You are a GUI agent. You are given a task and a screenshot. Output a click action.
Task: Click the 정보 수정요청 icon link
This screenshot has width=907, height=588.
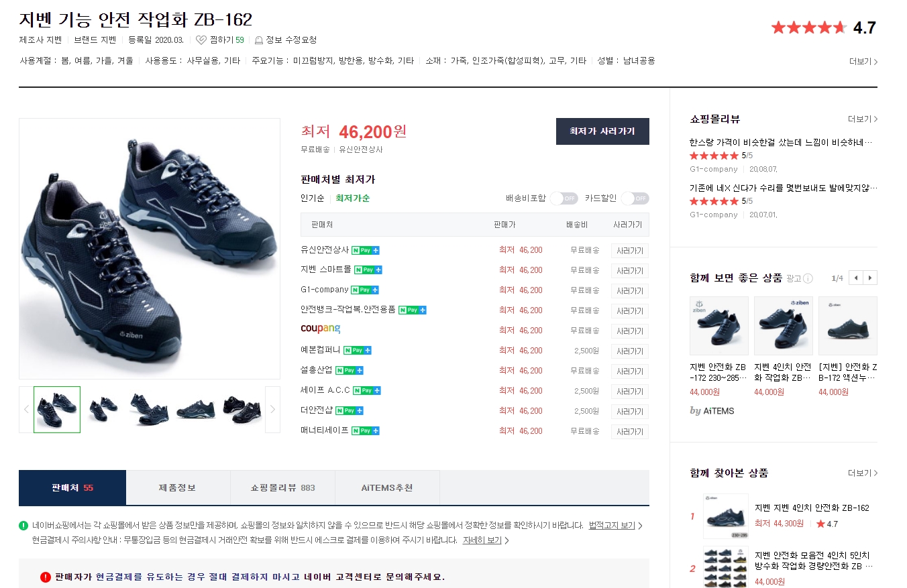point(259,40)
